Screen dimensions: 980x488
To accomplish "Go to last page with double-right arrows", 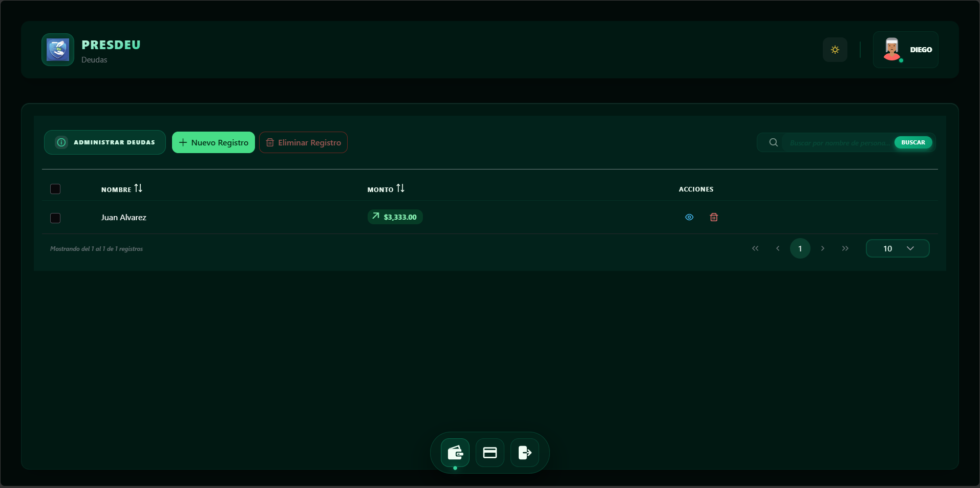I will tap(845, 248).
